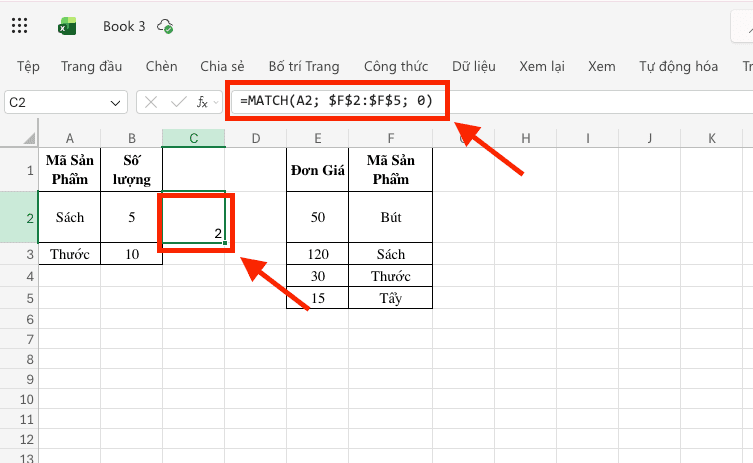Open the Tệp menu
The image size is (753, 463).
point(28,66)
